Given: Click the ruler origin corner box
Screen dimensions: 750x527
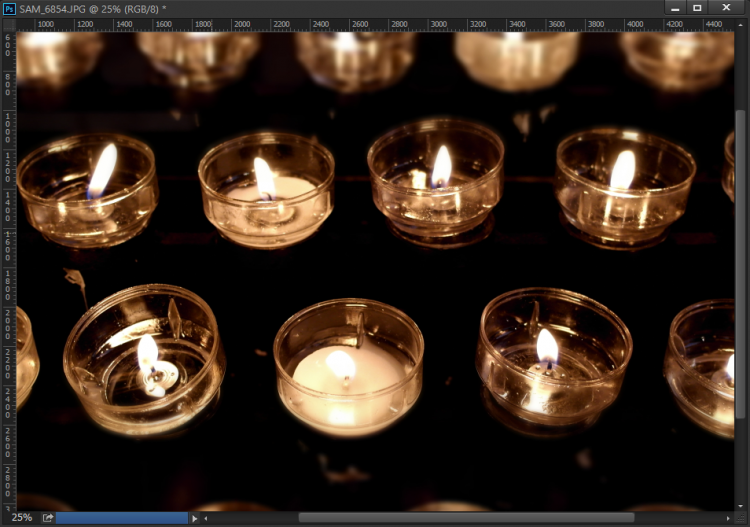Looking at the screenshot, I should (9, 24).
